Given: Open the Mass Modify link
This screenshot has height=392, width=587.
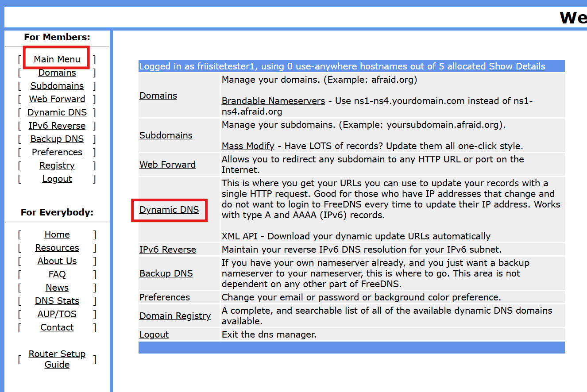Looking at the screenshot, I should pyautogui.click(x=248, y=146).
